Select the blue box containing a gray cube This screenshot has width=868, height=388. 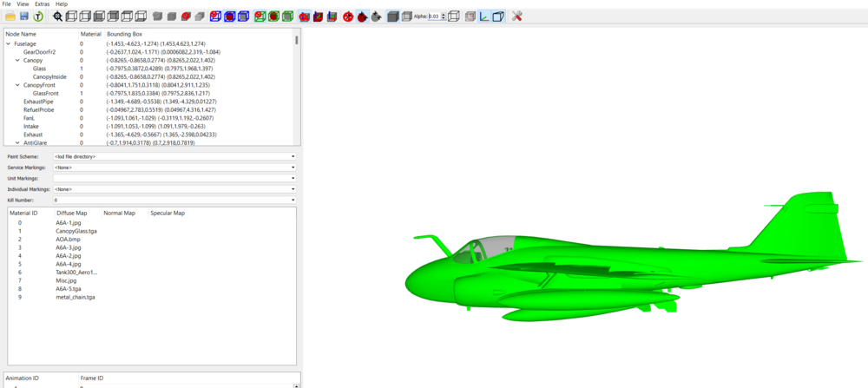(x=243, y=16)
